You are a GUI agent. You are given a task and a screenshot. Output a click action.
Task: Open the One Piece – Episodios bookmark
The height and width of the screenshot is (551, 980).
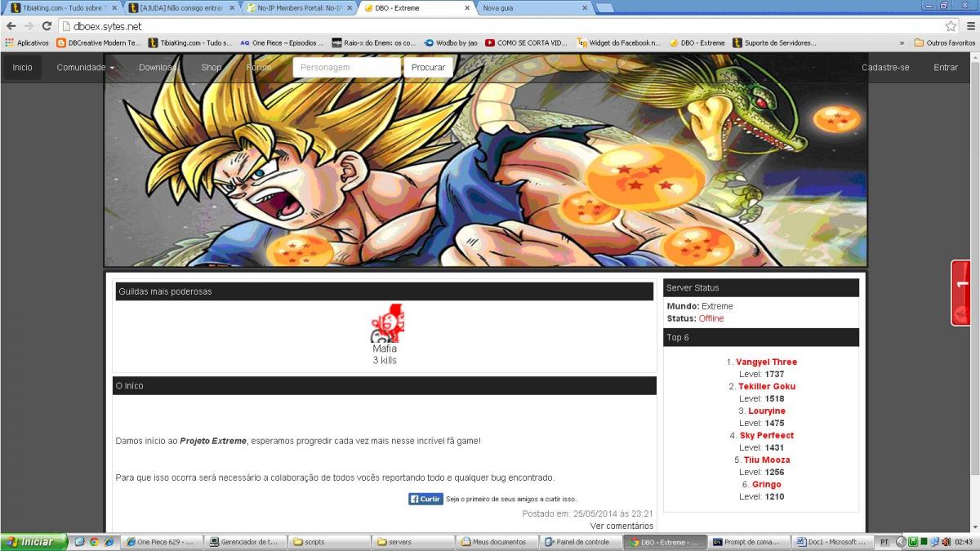click(282, 42)
